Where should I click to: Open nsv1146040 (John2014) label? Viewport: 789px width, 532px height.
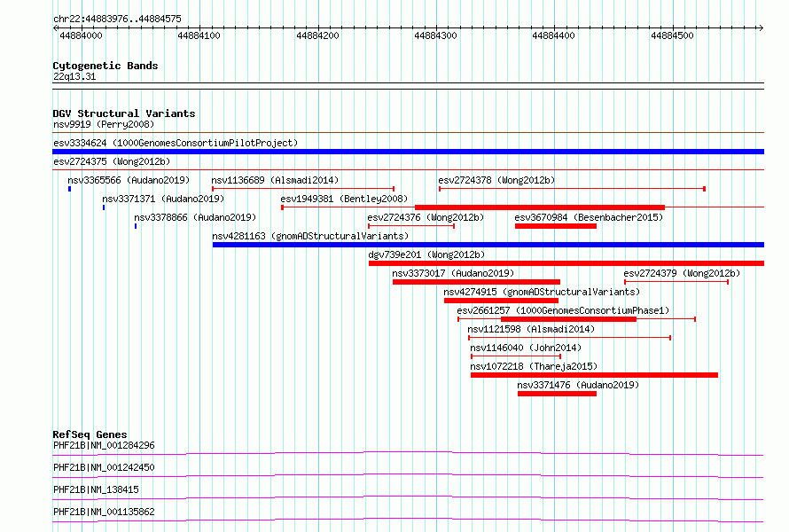526,348
